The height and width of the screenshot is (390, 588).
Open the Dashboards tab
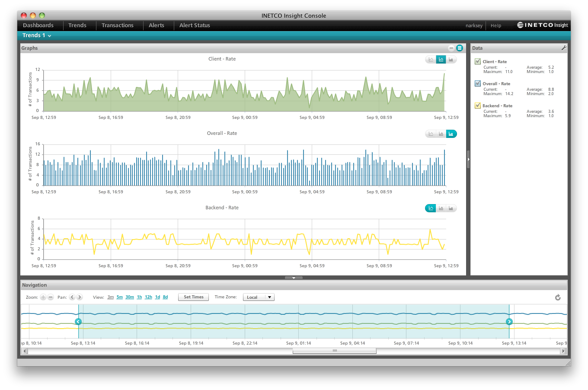point(38,26)
